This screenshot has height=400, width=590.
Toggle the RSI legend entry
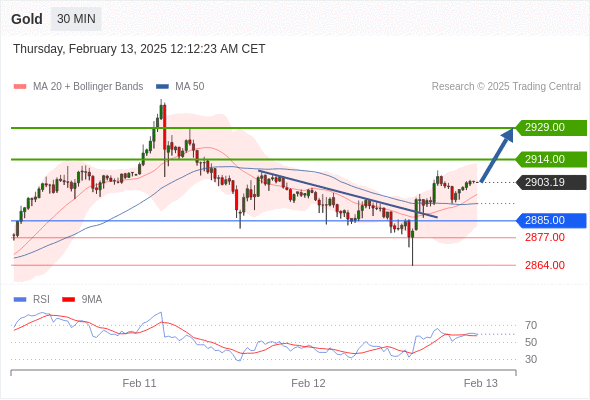[x=32, y=300]
